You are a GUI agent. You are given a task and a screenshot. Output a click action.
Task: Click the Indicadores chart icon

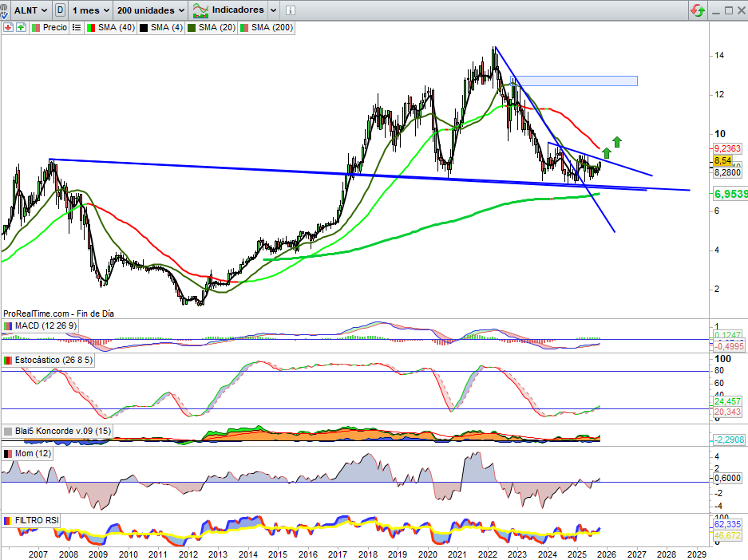(201, 10)
